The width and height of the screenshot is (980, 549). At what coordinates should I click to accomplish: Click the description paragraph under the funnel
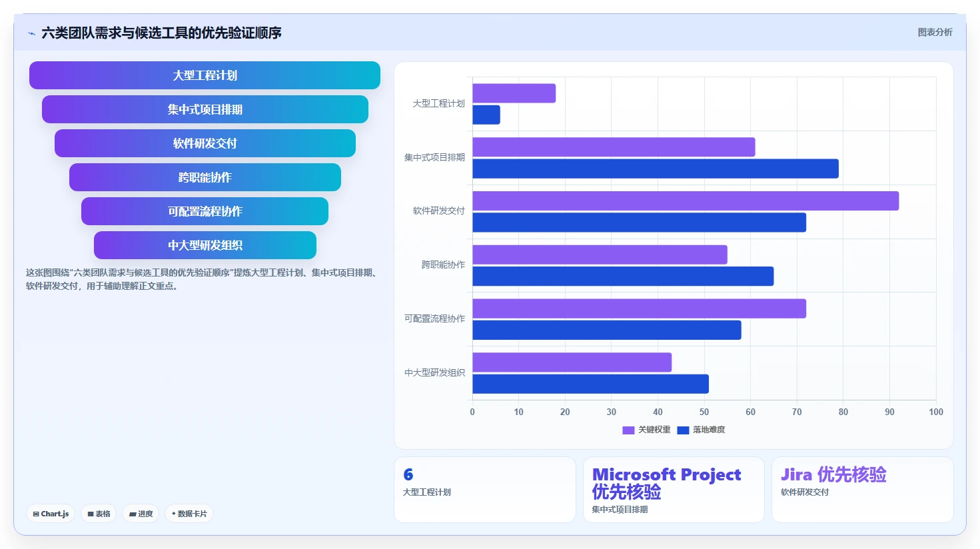[x=203, y=279]
